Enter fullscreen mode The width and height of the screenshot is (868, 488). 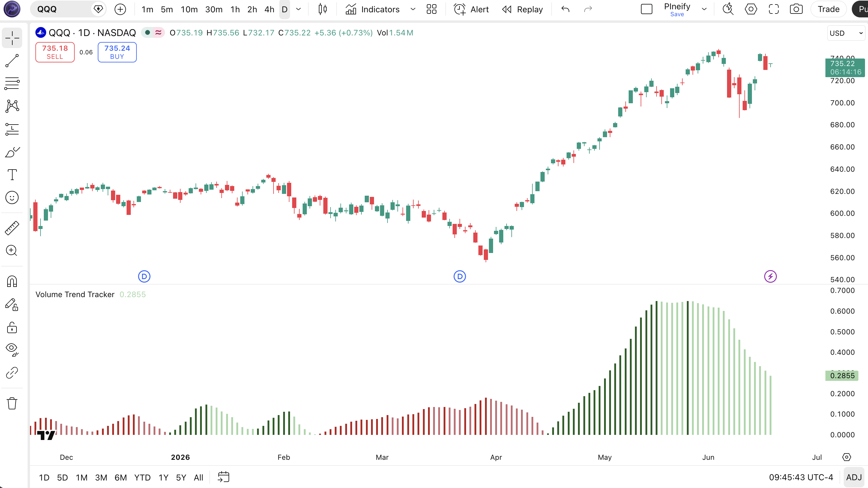774,9
